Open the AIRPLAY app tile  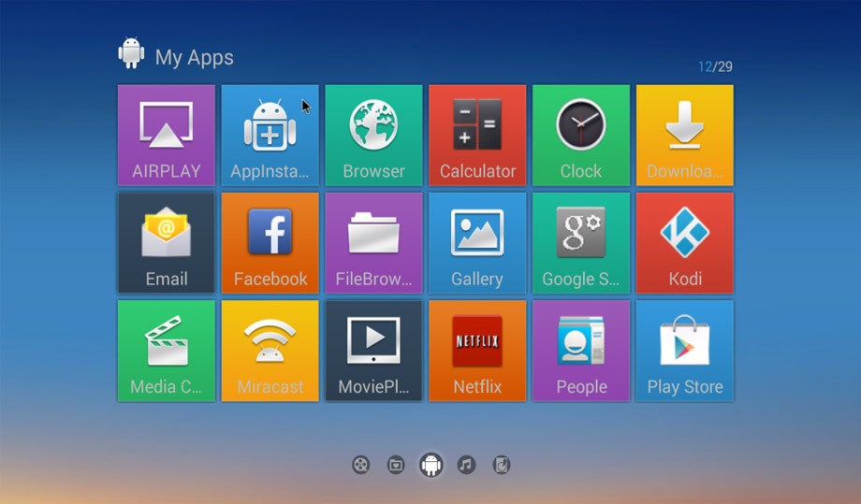pyautogui.click(x=167, y=135)
